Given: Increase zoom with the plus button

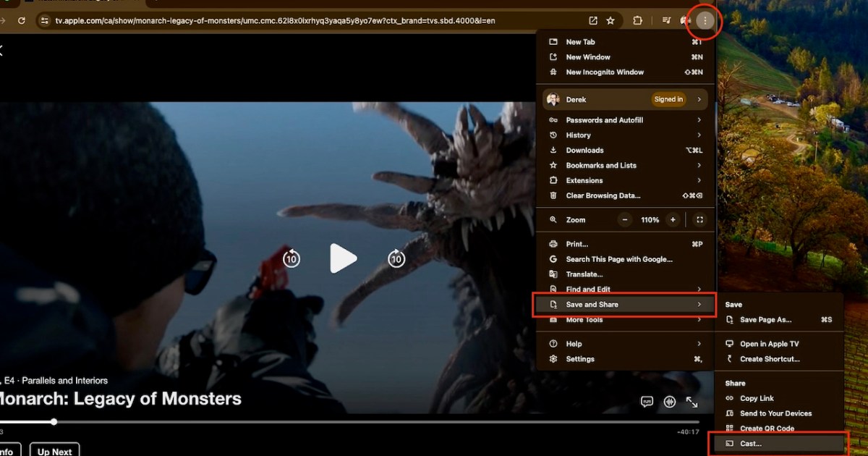Looking at the screenshot, I should (x=673, y=220).
